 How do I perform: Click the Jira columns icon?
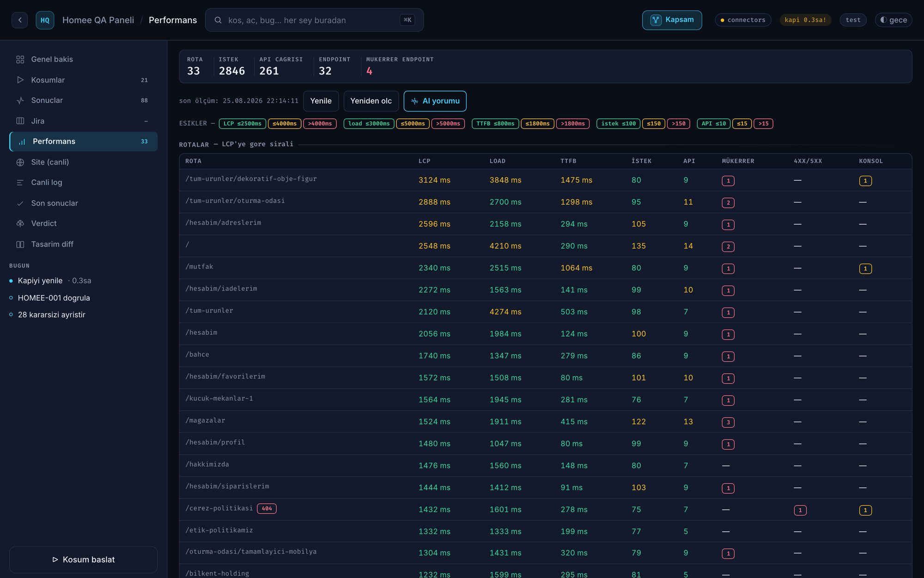(x=20, y=121)
